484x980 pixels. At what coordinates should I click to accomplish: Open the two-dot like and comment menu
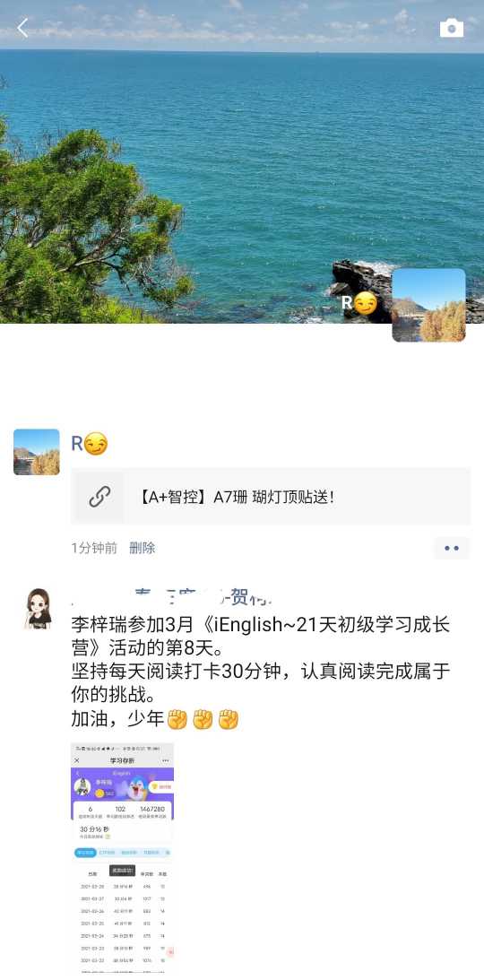click(x=452, y=548)
